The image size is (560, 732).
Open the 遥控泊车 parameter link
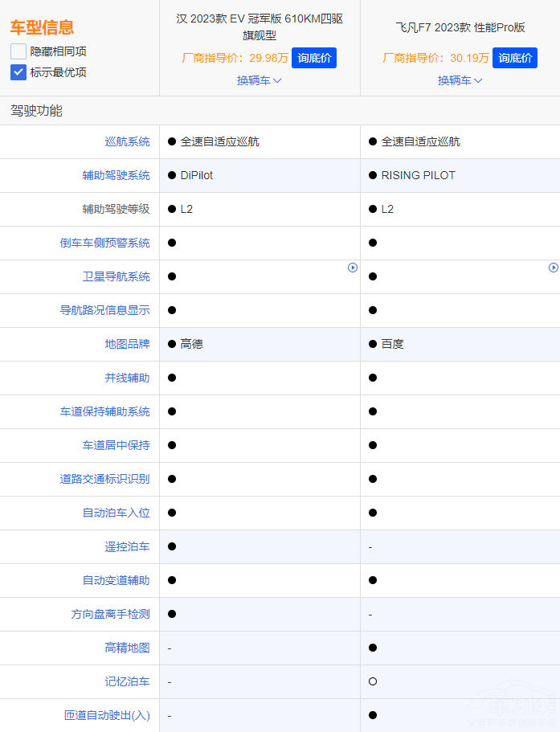tap(127, 546)
